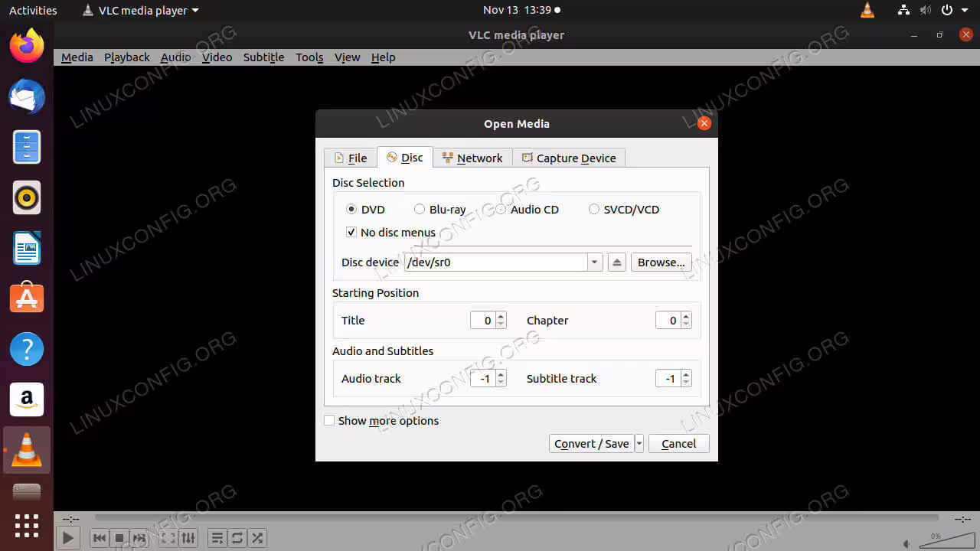980x551 pixels.
Task: Select the Blu-ray radio button
Action: click(x=419, y=209)
